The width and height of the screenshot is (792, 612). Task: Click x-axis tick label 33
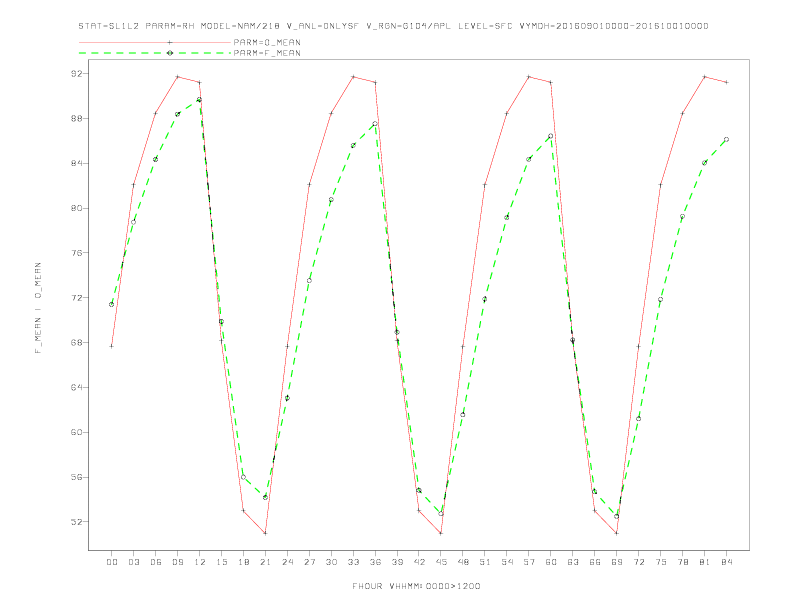(353, 562)
